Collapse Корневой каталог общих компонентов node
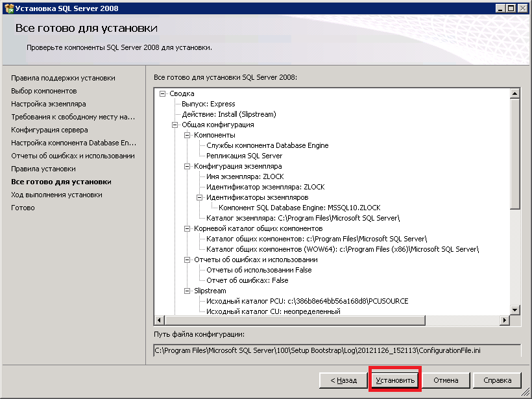The height and width of the screenshot is (399, 532). (x=187, y=228)
